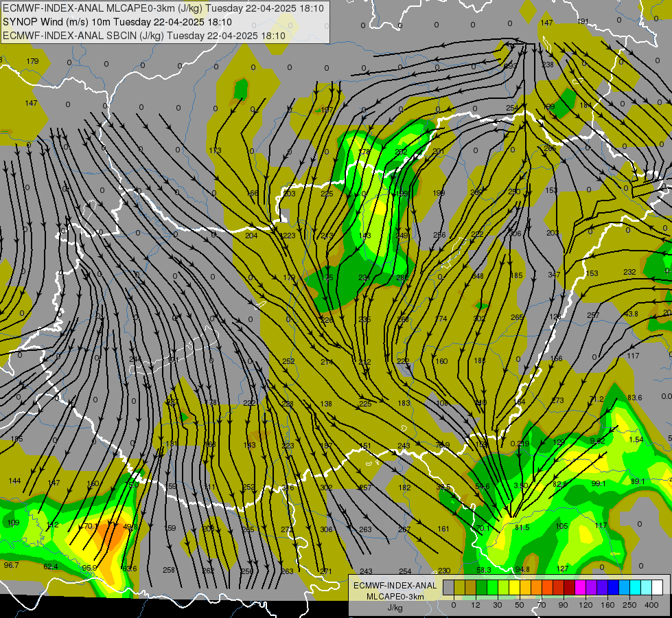The image size is (672, 618).
Task: Click legend scale label 160
Action: point(607,605)
